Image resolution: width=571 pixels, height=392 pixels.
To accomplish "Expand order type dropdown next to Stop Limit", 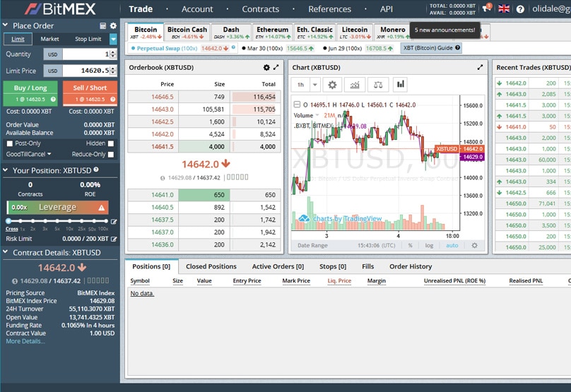I will tap(113, 39).
